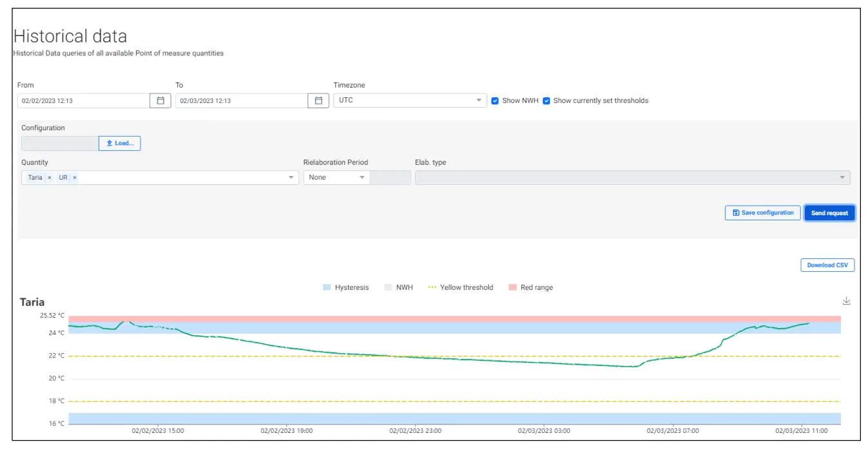Open the From date calendar picker

[161, 101]
